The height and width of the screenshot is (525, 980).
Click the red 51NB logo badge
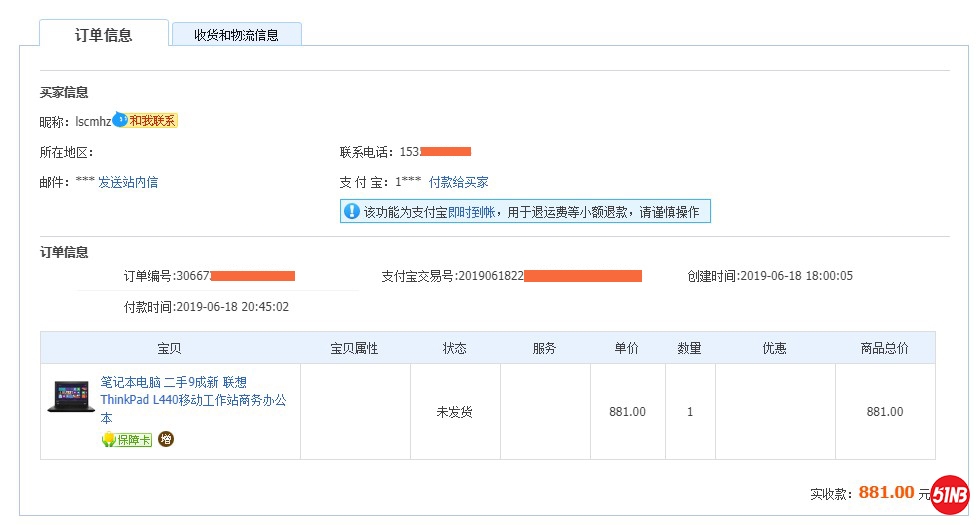pos(949,494)
